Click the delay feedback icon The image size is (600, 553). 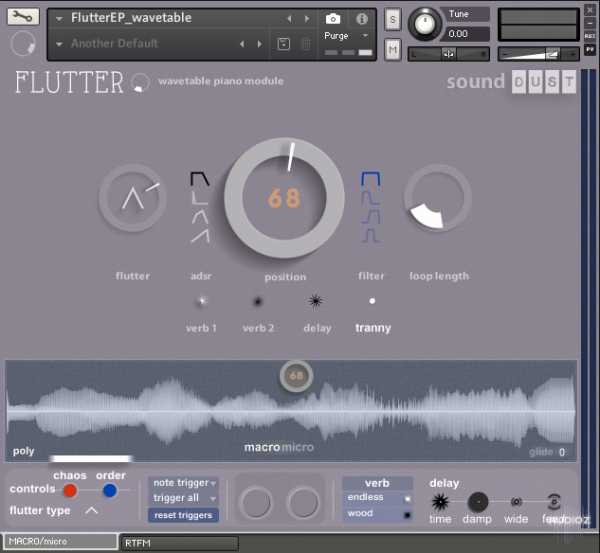click(554, 501)
